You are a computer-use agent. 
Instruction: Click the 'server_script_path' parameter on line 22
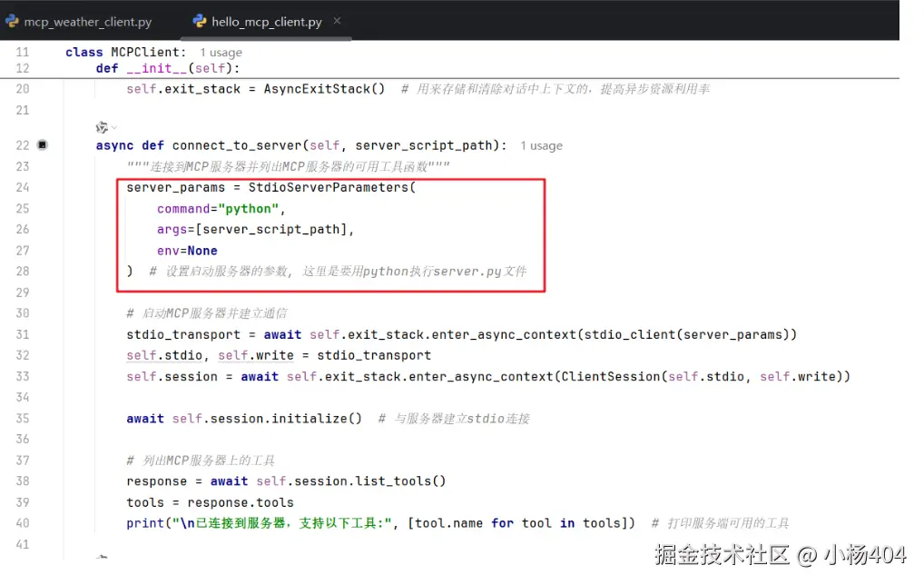coord(424,145)
